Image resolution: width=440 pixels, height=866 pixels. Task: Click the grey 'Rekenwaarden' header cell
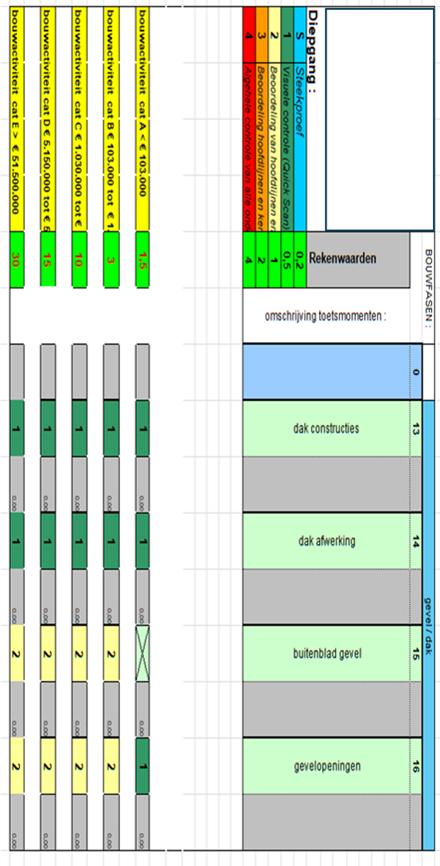(358, 260)
